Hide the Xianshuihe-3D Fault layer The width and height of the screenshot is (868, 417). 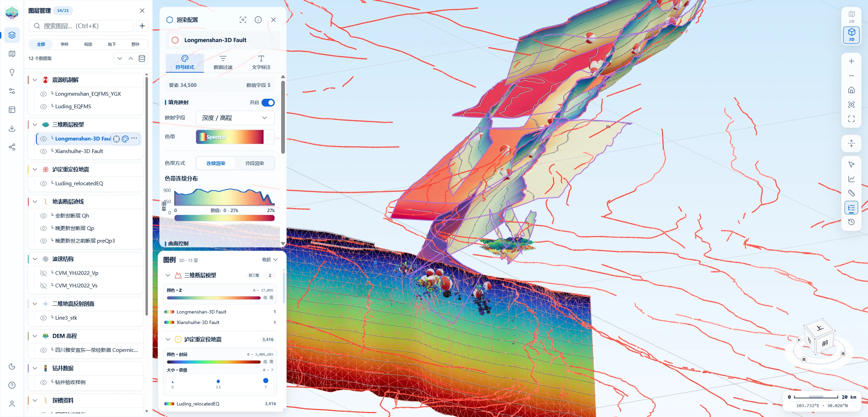43,151
